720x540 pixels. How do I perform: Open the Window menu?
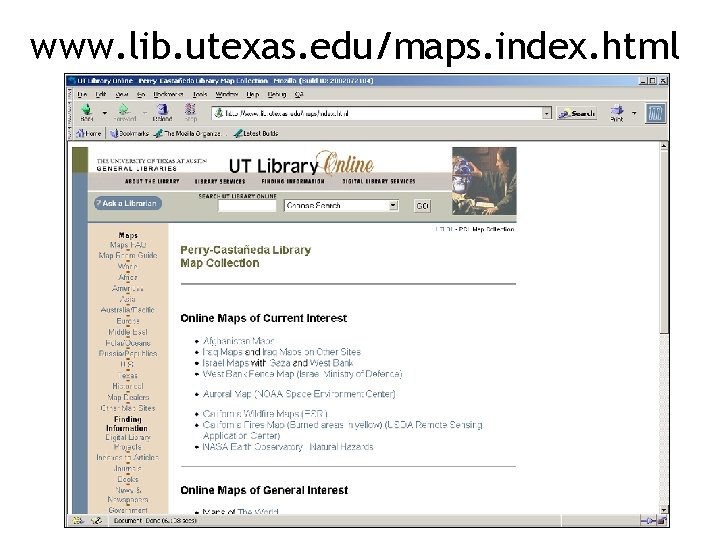226,94
